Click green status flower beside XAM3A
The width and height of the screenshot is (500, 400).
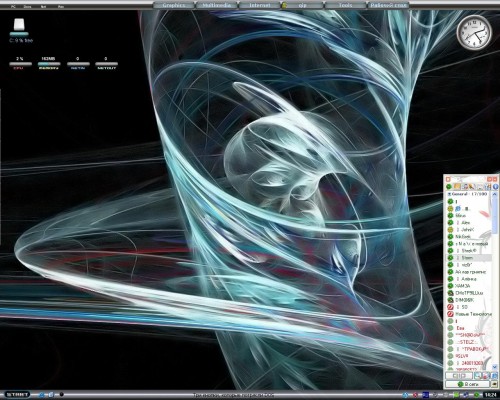point(450,286)
